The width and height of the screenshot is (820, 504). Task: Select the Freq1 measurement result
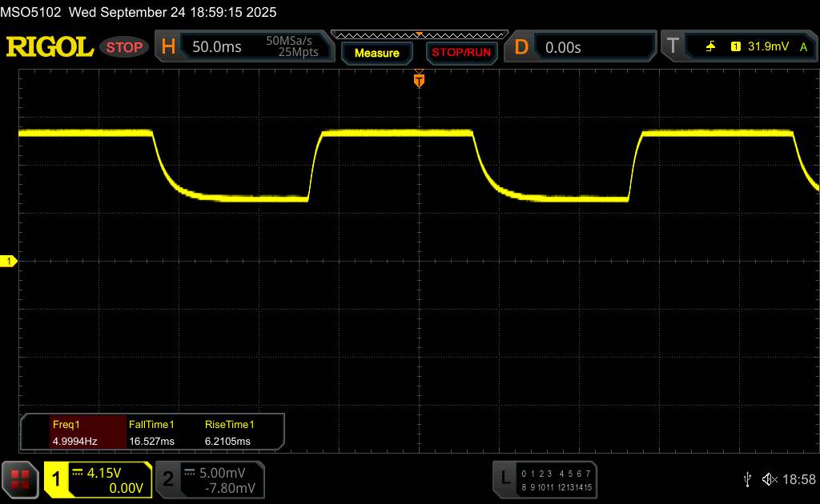pos(74,432)
